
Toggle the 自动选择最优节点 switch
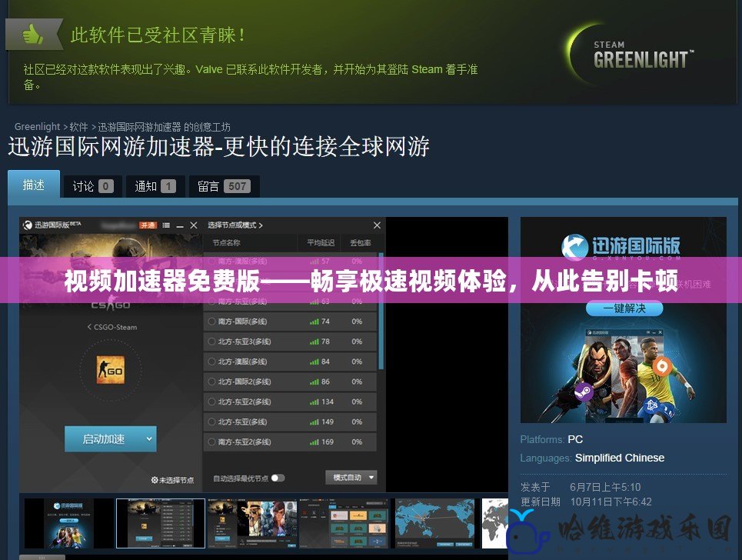tap(278, 478)
